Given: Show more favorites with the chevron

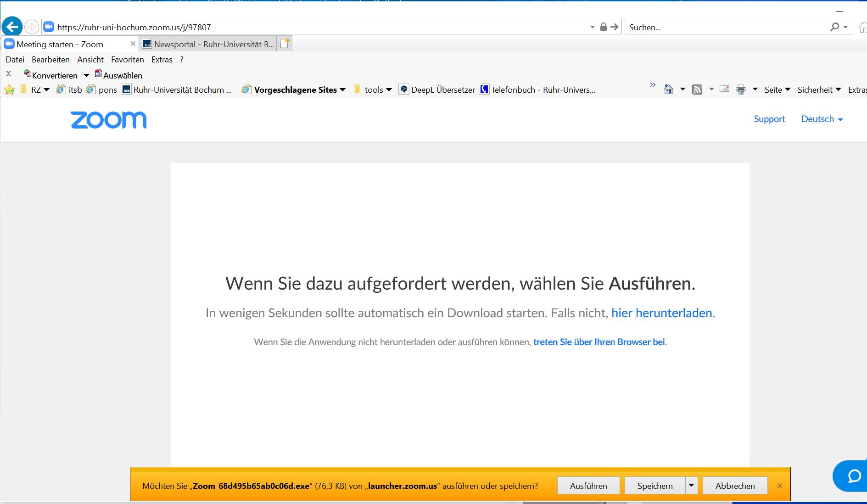Looking at the screenshot, I should point(653,85).
